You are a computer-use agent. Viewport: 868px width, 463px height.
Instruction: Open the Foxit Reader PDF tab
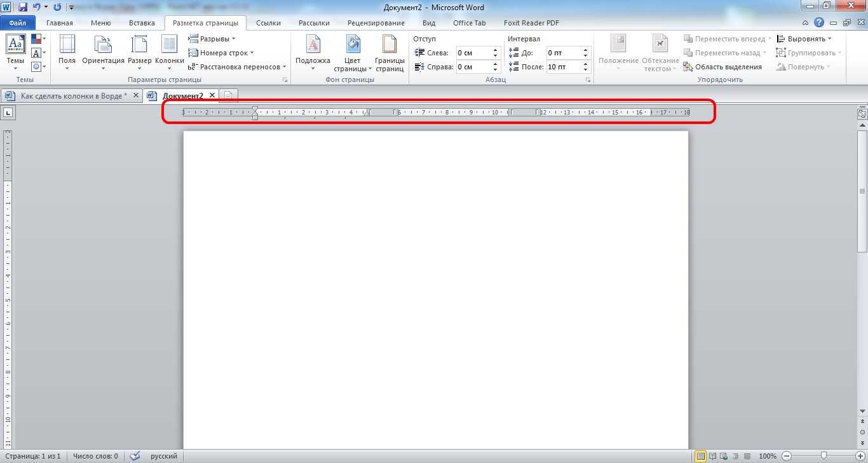tap(531, 23)
